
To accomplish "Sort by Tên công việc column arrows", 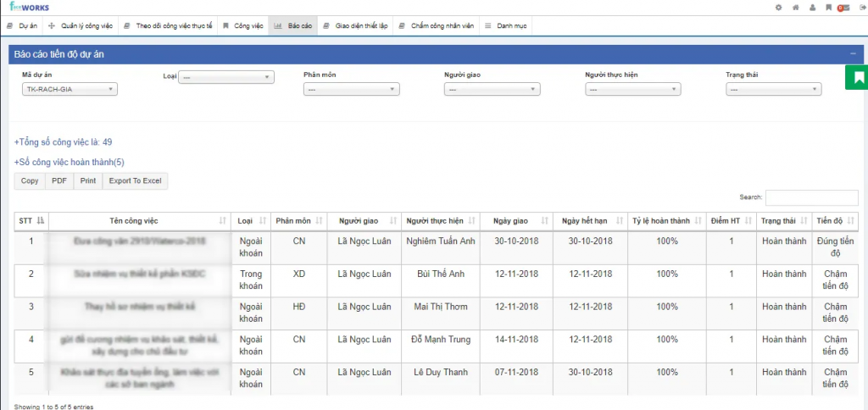I will 223,221.
